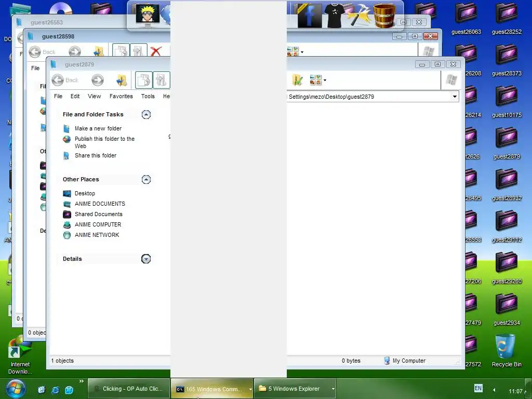Click Folder Options checkmark icon in guest2879 toolbar
The width and height of the screenshot is (532, 399).
pos(297,80)
